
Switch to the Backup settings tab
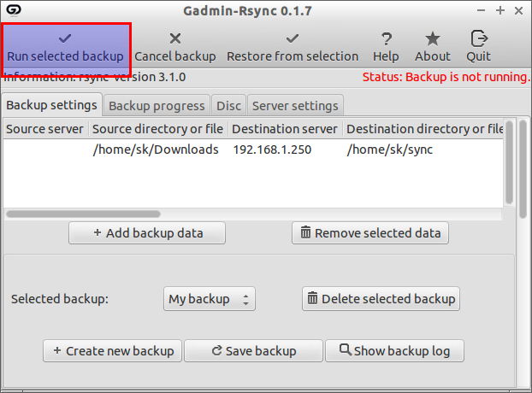pyautogui.click(x=52, y=105)
